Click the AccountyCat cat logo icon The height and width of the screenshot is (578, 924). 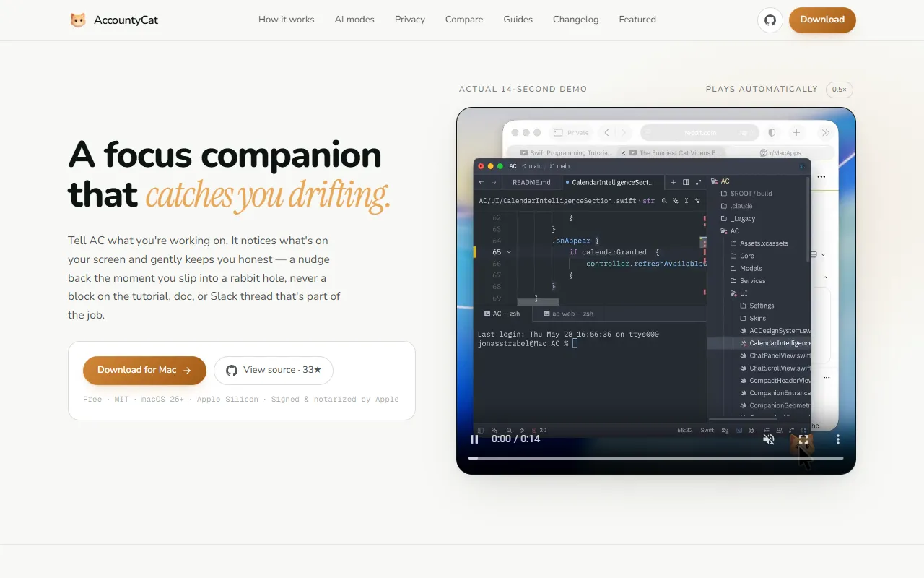(78, 20)
